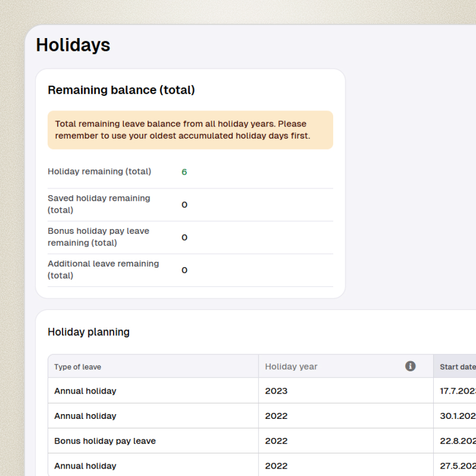This screenshot has height=476, width=476.
Task: Click the orange leave balance notice banner
Action: 190,130
